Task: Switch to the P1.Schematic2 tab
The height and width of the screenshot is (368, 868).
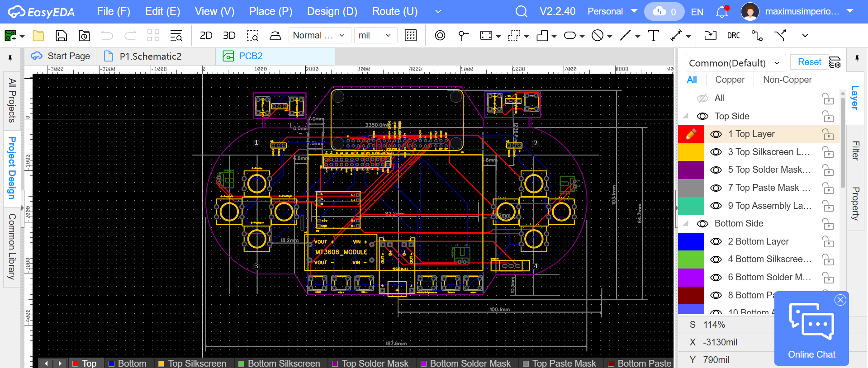Action: [150, 57]
